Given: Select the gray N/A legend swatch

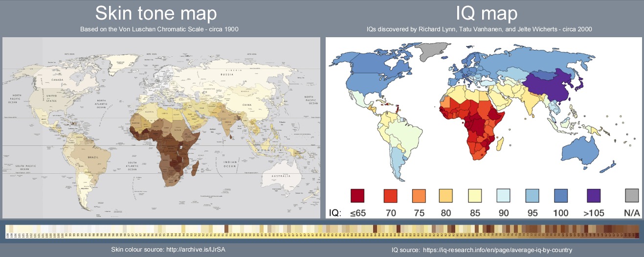Looking at the screenshot, I should [x=632, y=195].
